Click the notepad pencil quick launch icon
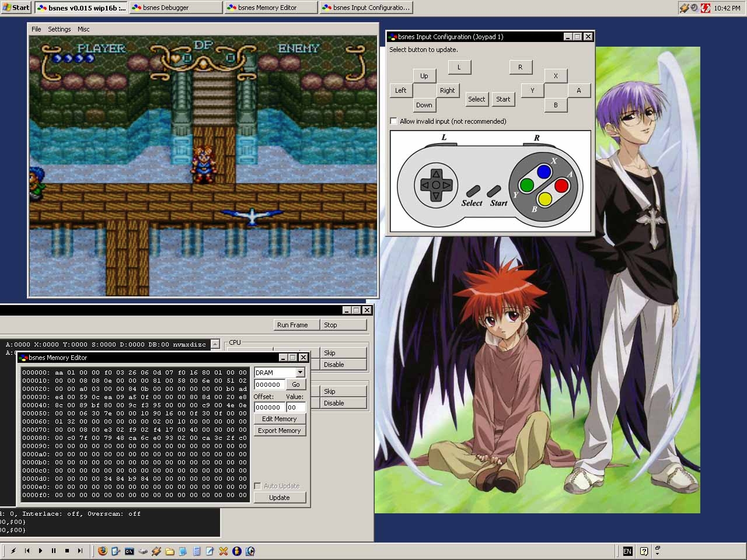 pos(210,551)
